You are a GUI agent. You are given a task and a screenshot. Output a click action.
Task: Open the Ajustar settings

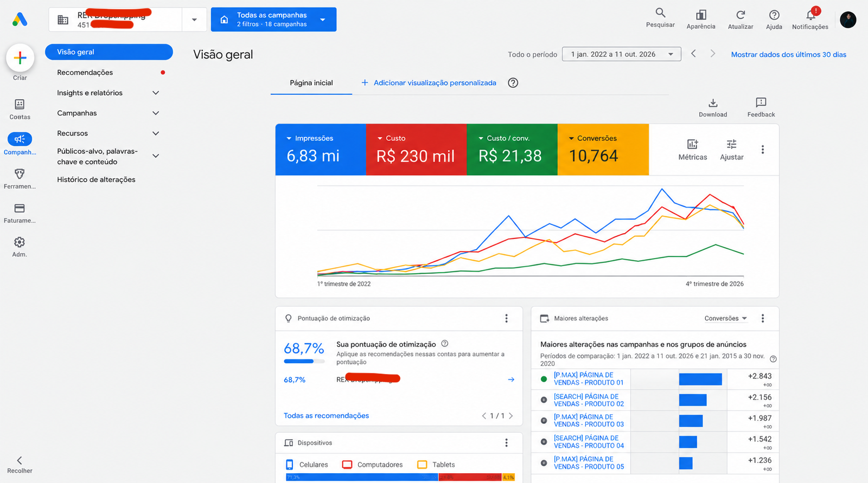click(732, 150)
